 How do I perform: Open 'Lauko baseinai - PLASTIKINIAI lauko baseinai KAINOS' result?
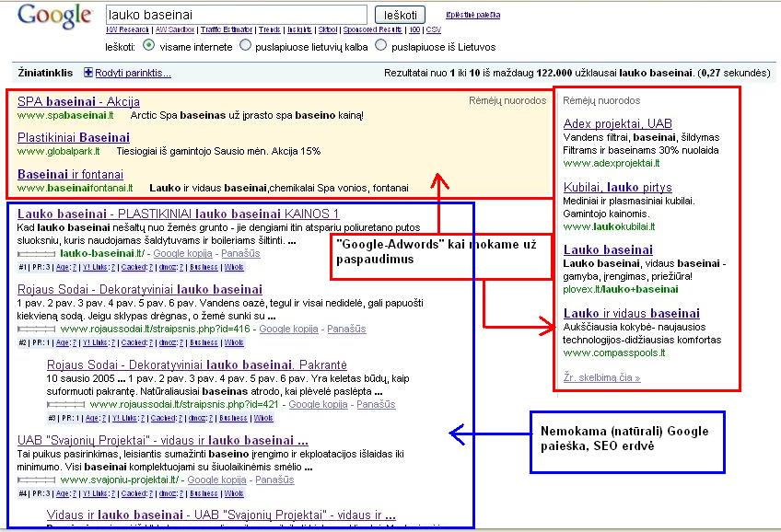[179, 214]
